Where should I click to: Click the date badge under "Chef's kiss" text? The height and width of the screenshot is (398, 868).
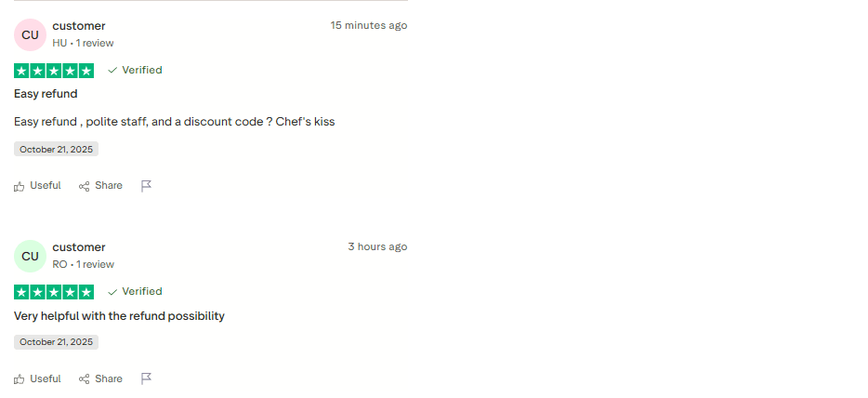pos(56,149)
